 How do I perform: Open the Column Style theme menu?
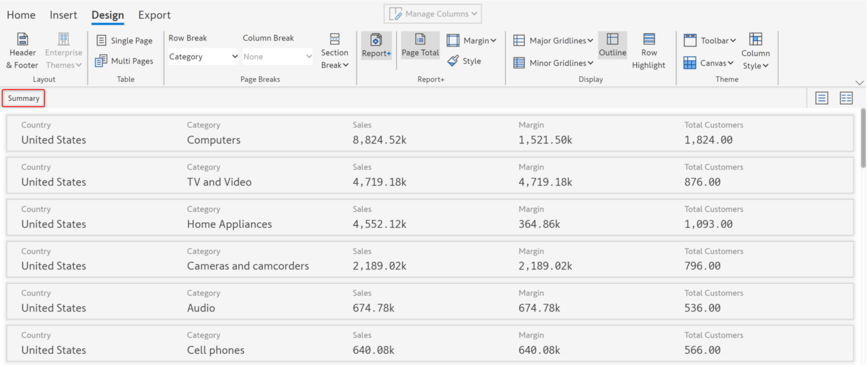tap(756, 51)
